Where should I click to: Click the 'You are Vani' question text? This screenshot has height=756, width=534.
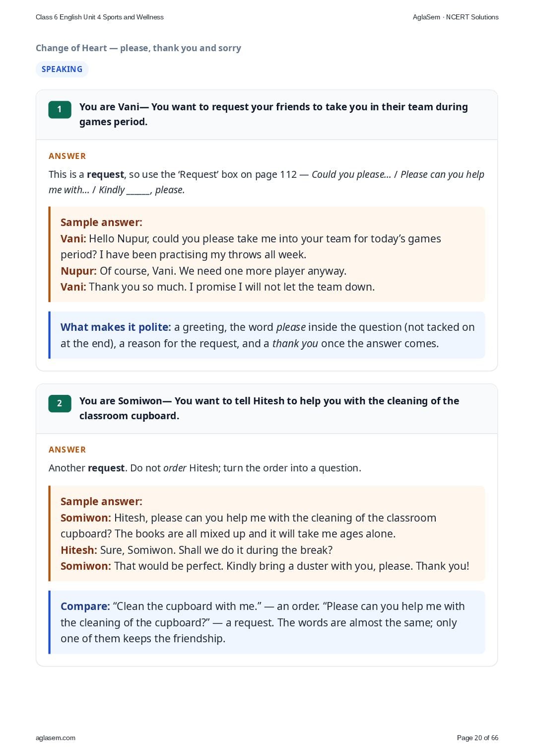pos(273,114)
